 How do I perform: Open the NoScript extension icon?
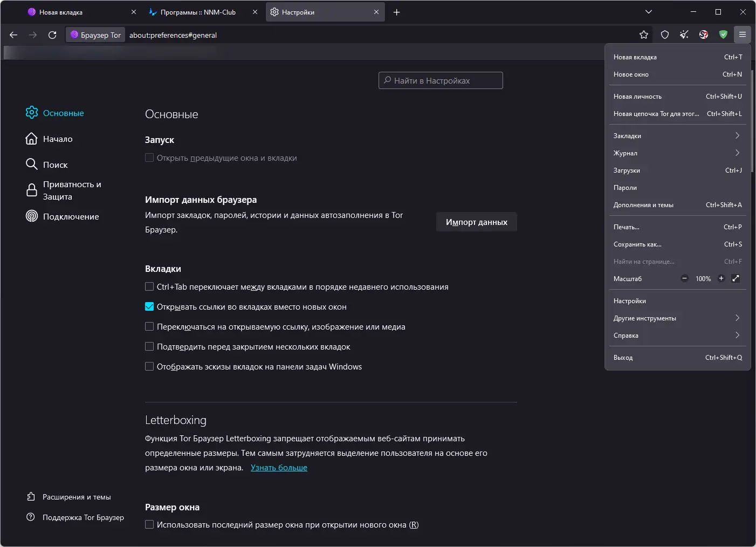click(704, 35)
